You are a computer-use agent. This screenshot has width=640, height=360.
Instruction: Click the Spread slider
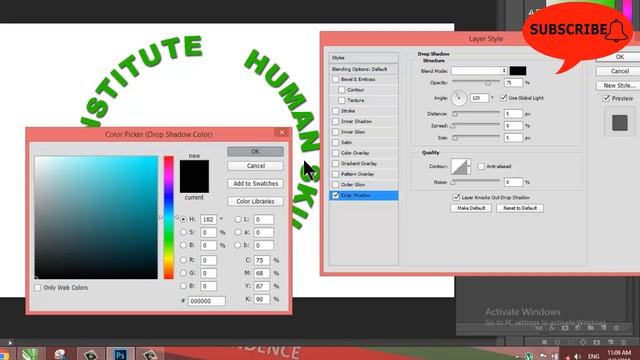click(x=476, y=126)
